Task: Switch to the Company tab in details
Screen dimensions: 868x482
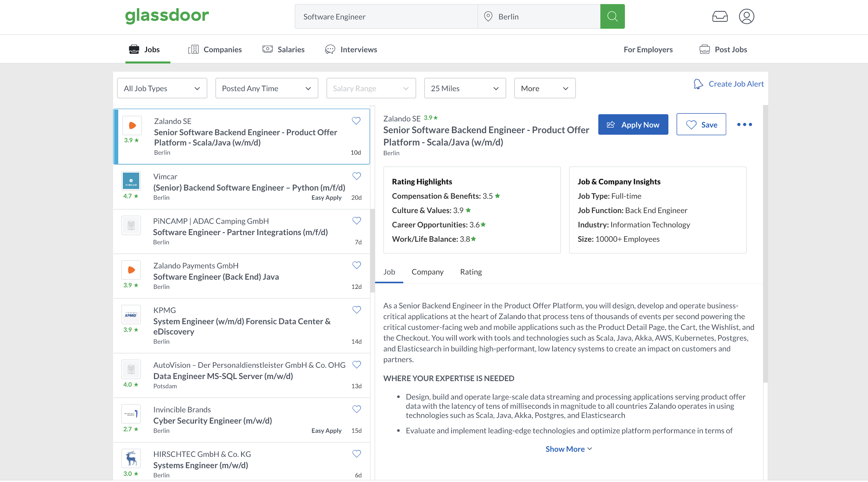Action: coord(427,272)
